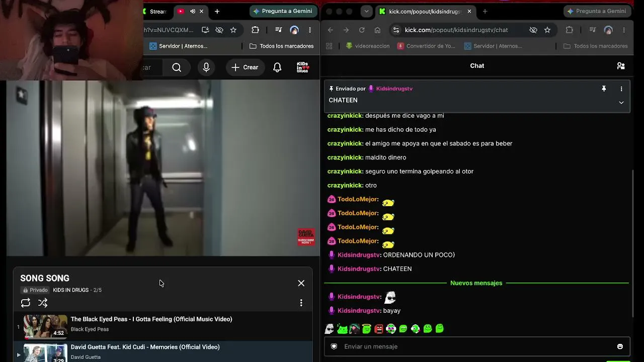The width and height of the screenshot is (644, 362).
Task: Open Chrome three-dot menu in Kick window
Action: pos(624,30)
